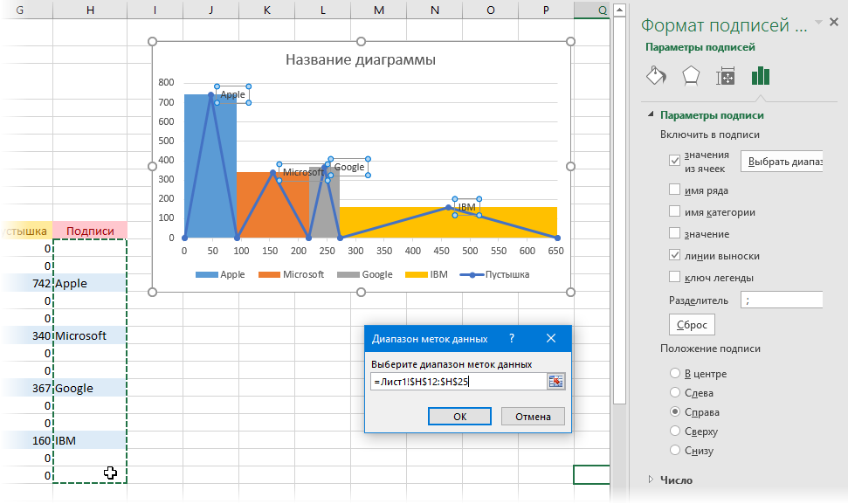The width and height of the screenshot is (848, 504).
Task: Click cell with value 367
Action: coord(28,388)
